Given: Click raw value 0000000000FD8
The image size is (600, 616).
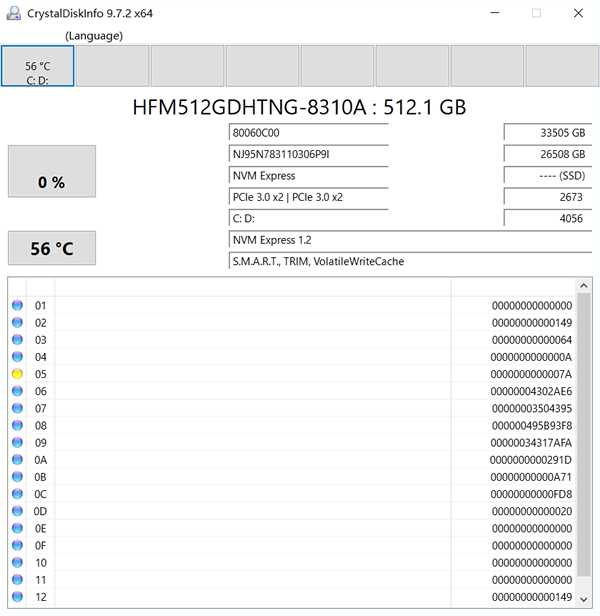Looking at the screenshot, I should [x=531, y=494].
